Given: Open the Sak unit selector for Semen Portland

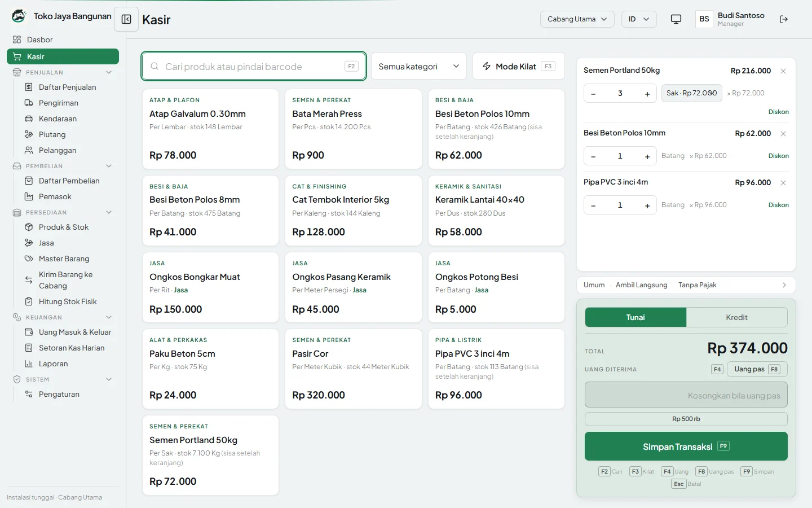Looking at the screenshot, I should (692, 93).
